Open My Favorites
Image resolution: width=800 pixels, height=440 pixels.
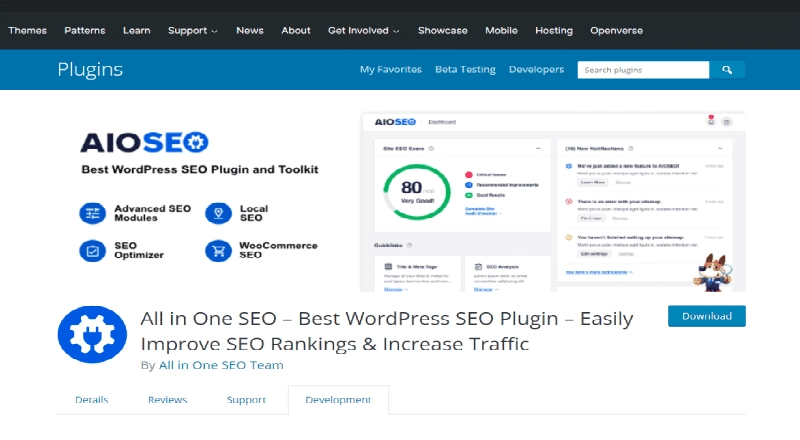click(x=391, y=69)
